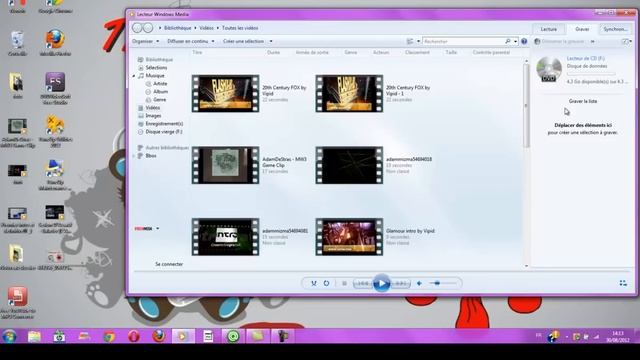Click Bibliothèque in the breadcrumb
This screenshot has width=640, height=360.
pos(178,28)
